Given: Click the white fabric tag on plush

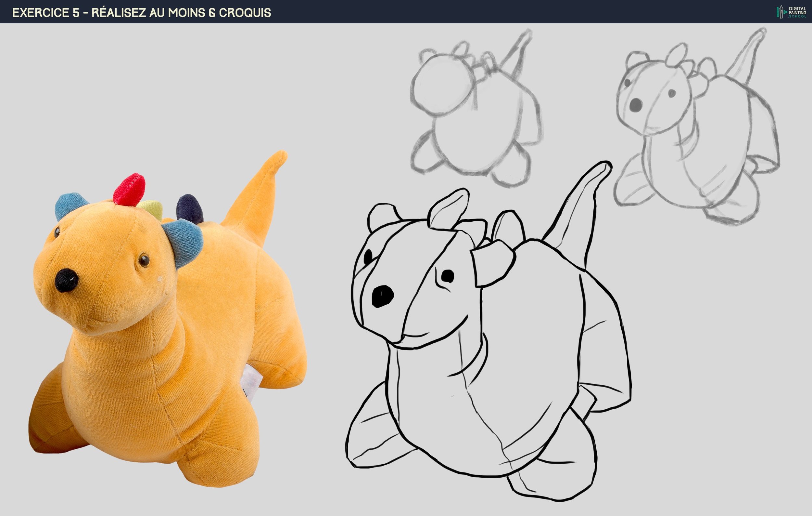Looking at the screenshot, I should pyautogui.click(x=252, y=381).
